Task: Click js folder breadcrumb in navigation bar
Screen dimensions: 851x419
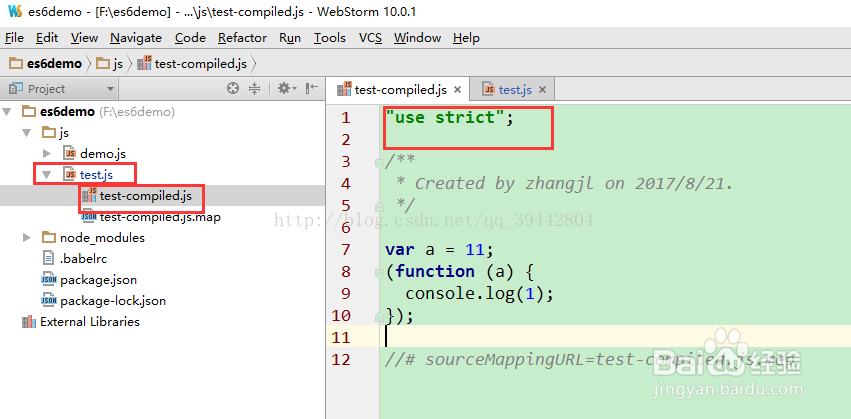Action: pos(110,64)
